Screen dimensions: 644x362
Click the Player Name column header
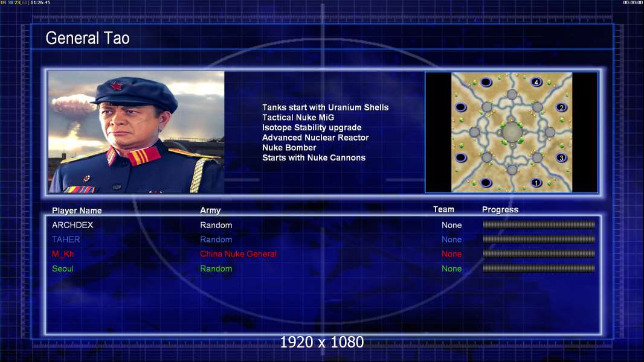point(77,211)
